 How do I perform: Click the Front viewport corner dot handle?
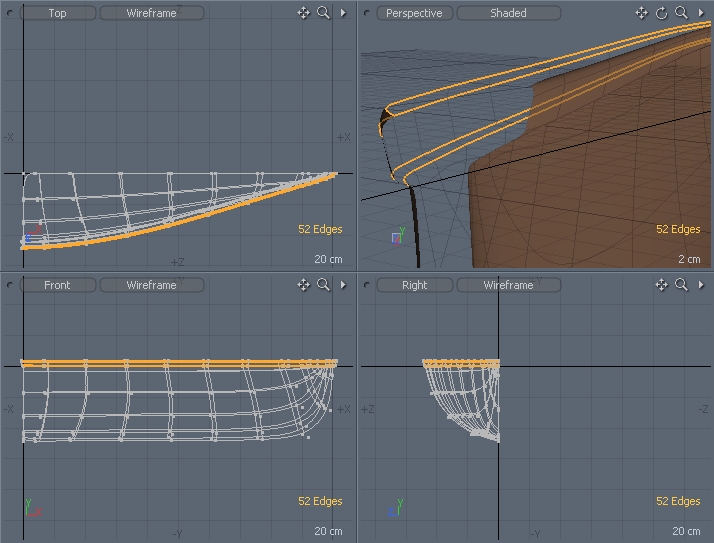9,285
